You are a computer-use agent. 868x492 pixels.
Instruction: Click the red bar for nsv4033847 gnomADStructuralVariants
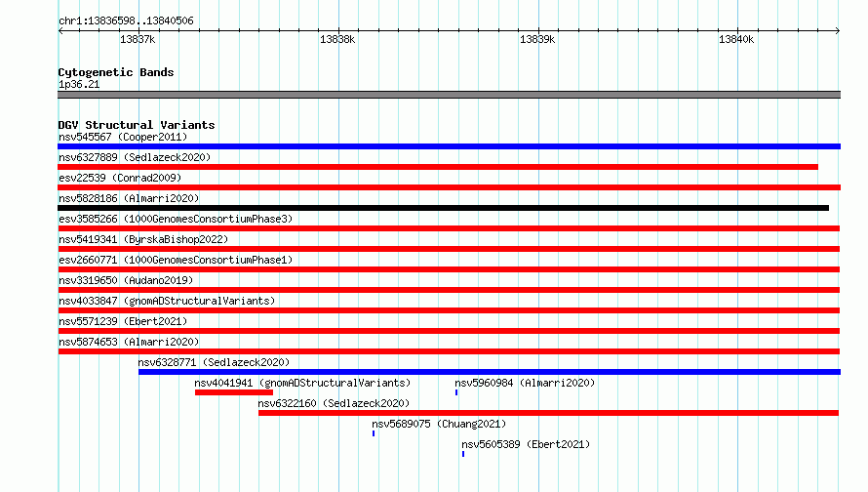pyautogui.click(x=449, y=310)
